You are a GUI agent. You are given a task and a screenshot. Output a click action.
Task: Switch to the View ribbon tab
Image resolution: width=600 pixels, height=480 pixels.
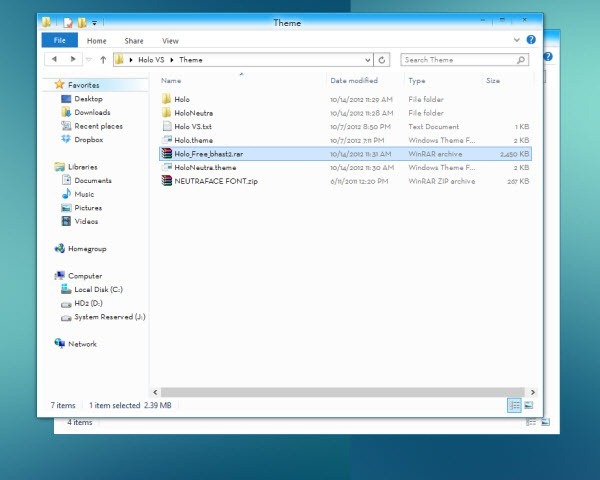[x=170, y=41]
